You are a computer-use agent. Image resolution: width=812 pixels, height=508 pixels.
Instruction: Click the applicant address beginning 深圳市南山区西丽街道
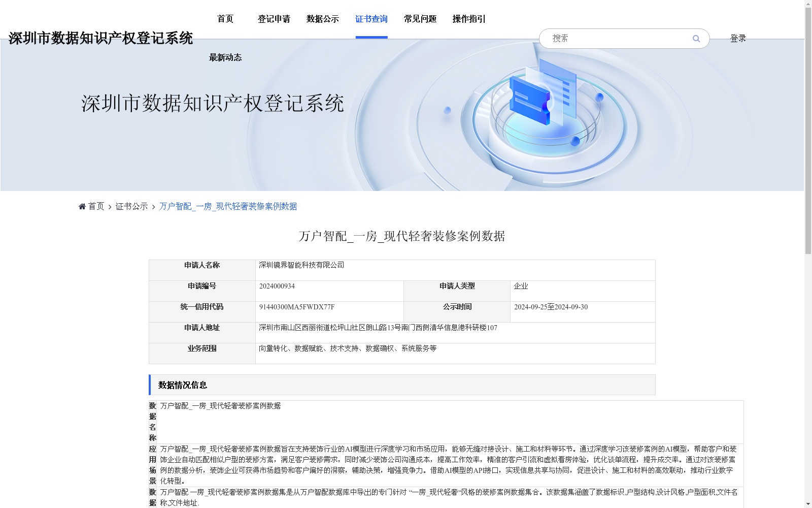click(x=378, y=328)
